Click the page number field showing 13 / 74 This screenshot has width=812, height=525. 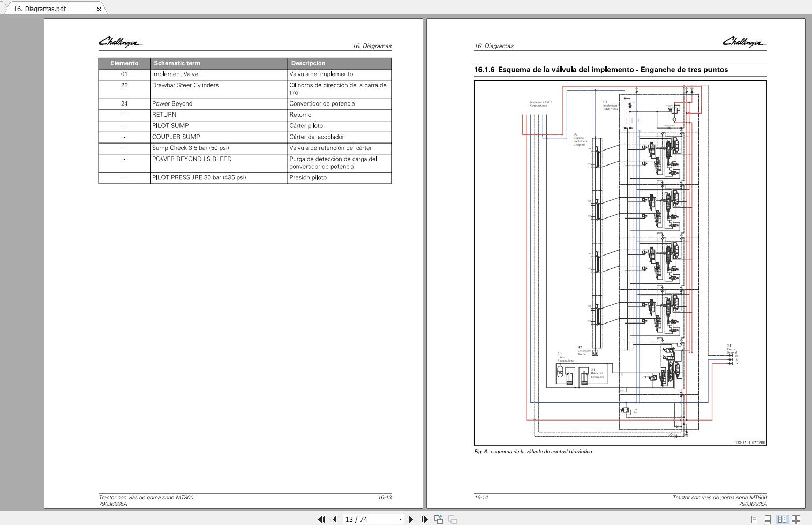(369, 519)
